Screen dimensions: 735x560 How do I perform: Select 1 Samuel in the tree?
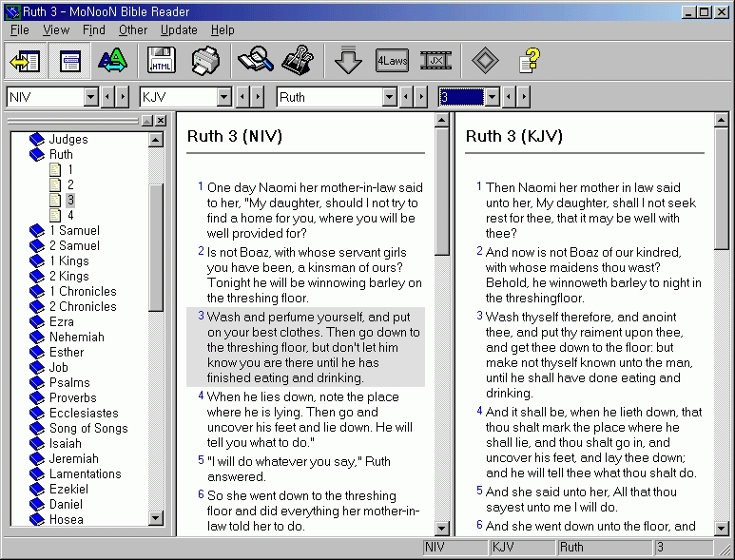point(74,231)
